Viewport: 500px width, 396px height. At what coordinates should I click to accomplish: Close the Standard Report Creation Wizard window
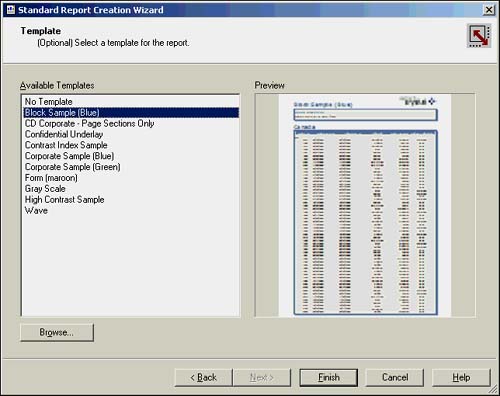(489, 10)
